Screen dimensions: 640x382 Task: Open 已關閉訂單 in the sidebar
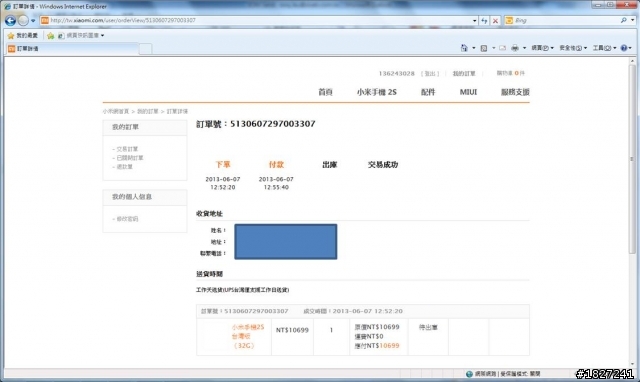tap(130, 158)
